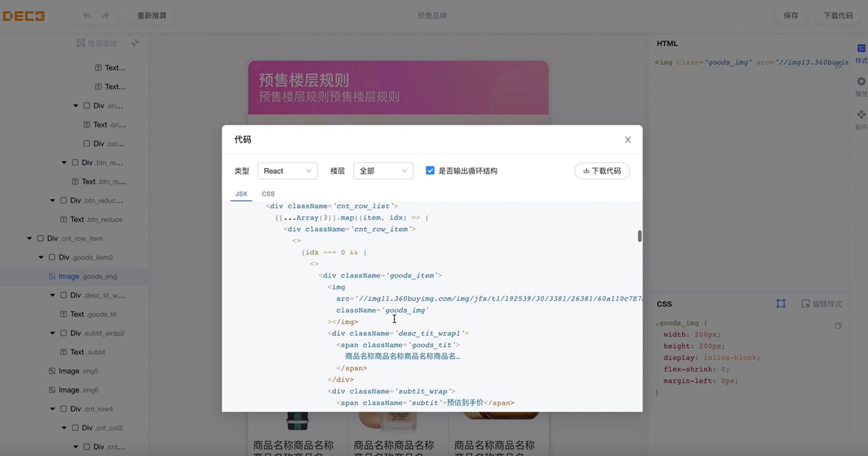The width and height of the screenshot is (868, 456).
Task: Select the JSX tab
Action: [241, 193]
